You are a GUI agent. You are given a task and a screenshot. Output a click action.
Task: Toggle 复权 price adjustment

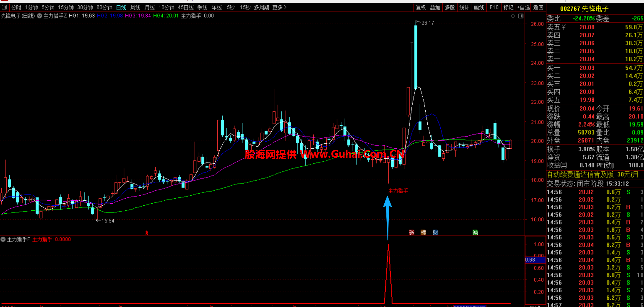[421, 7]
